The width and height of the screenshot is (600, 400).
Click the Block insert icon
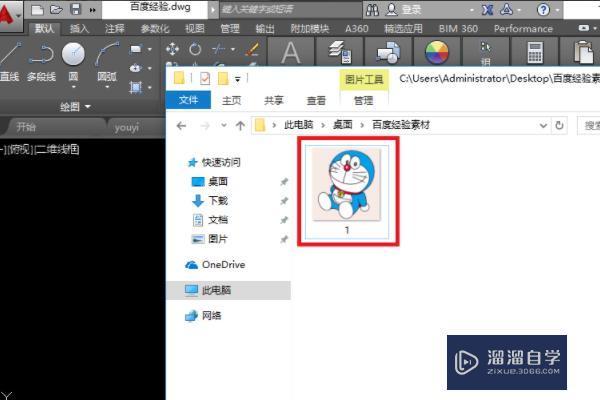pyautogui.click(x=388, y=52)
